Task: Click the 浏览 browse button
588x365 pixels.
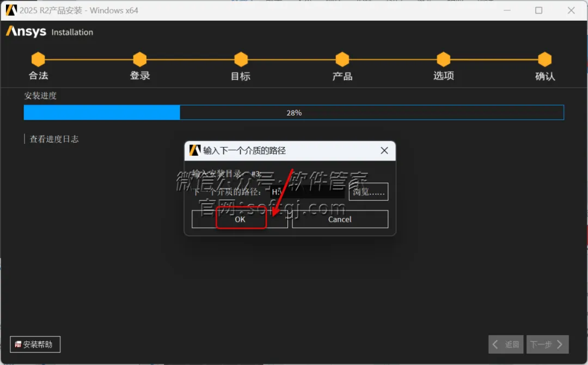Action: pos(368,192)
